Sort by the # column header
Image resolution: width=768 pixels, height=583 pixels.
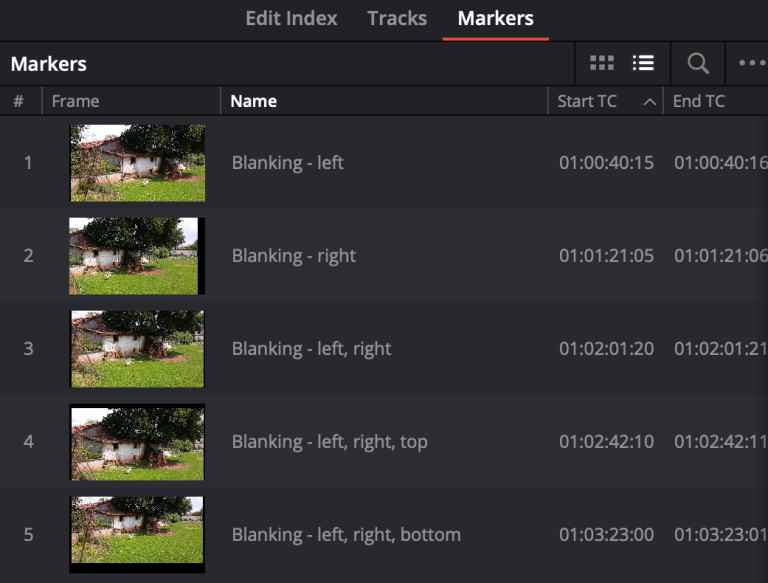coord(19,101)
